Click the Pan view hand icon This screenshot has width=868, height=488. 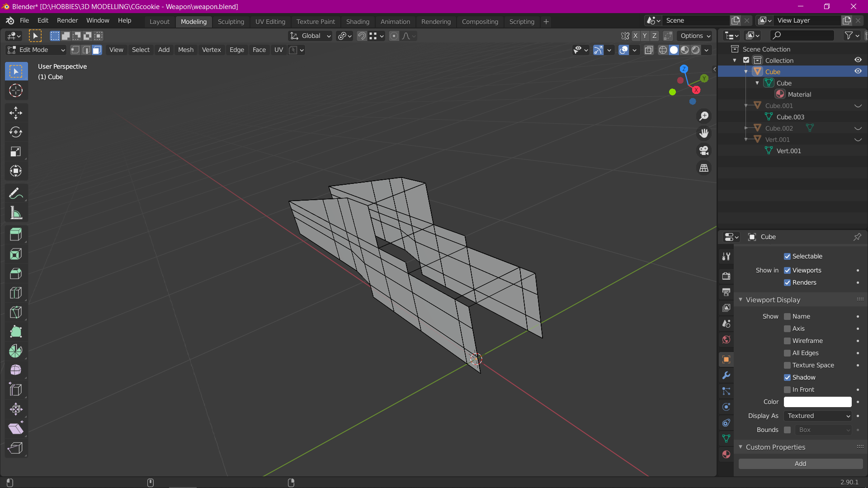click(704, 133)
